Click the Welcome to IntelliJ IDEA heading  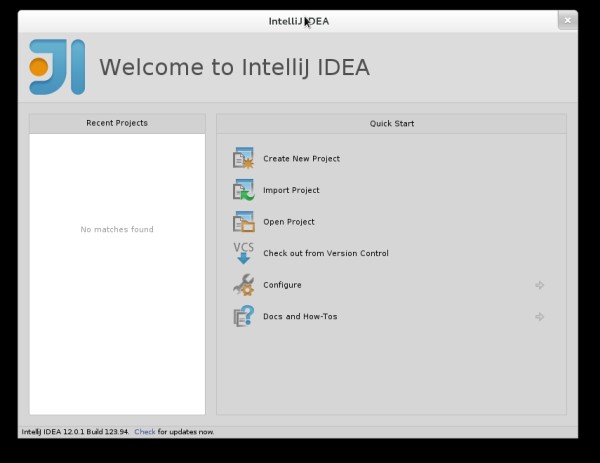coord(234,67)
